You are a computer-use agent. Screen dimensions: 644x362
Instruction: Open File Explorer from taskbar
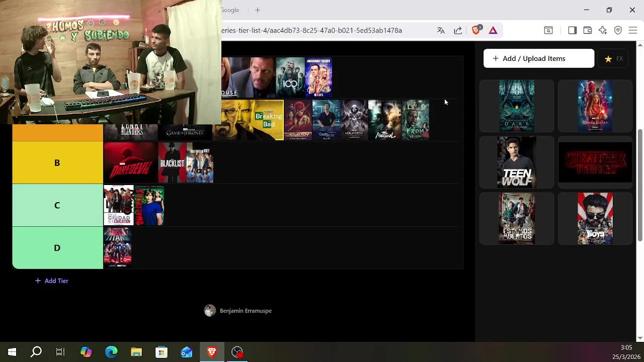click(136, 352)
